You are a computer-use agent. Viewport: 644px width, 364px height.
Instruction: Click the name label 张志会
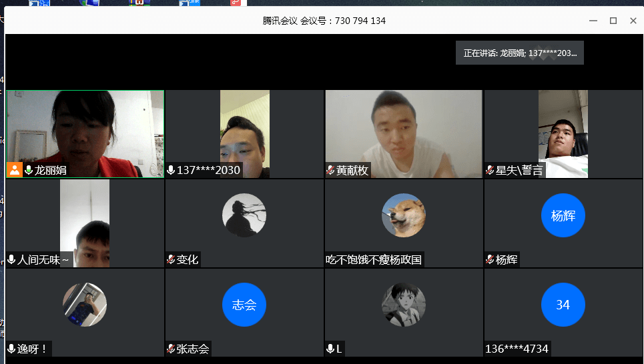point(193,349)
